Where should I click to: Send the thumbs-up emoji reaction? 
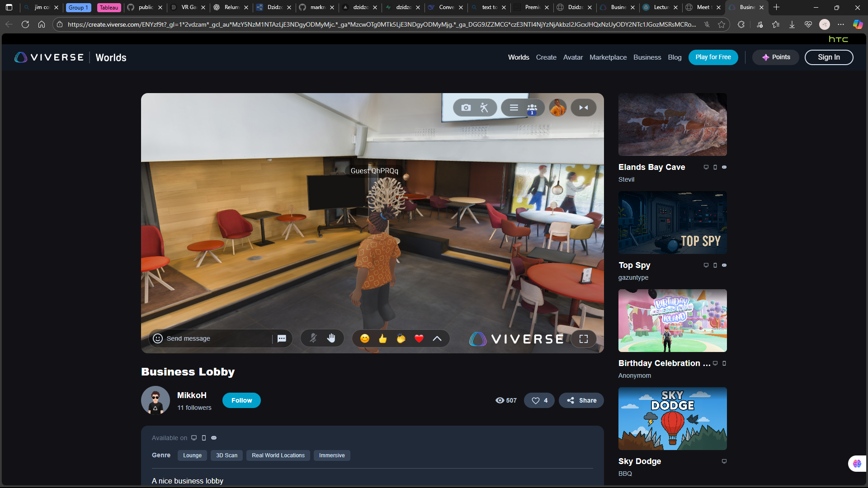[x=383, y=338]
